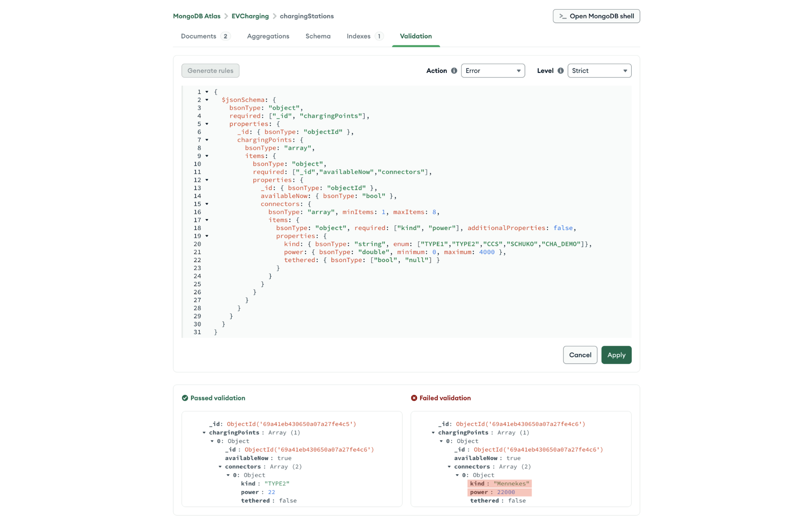Collapse connectors array in Failed validation panel
Image resolution: width=812 pixels, height=525 pixels.
click(448, 467)
